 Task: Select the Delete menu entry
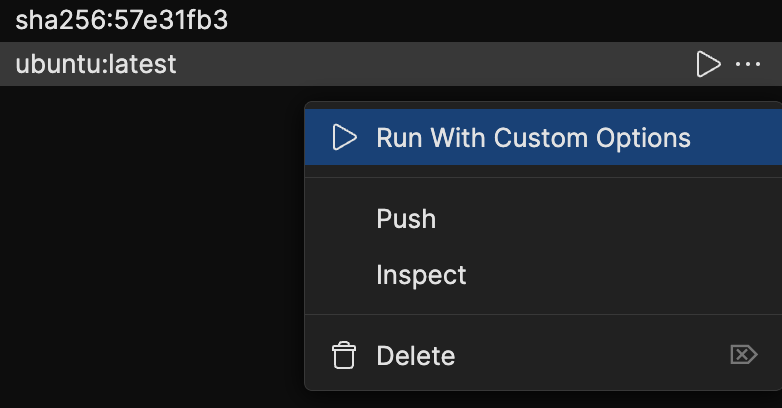coord(416,355)
